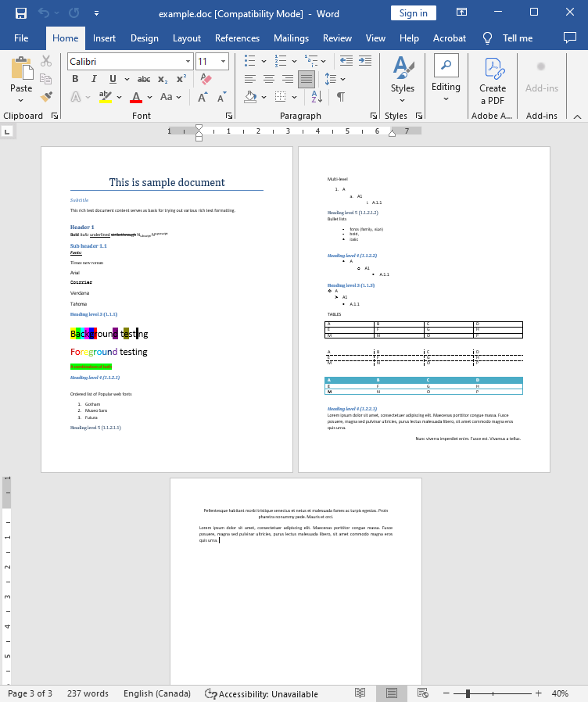
Task: Open the Styles gallery
Action: (402, 81)
